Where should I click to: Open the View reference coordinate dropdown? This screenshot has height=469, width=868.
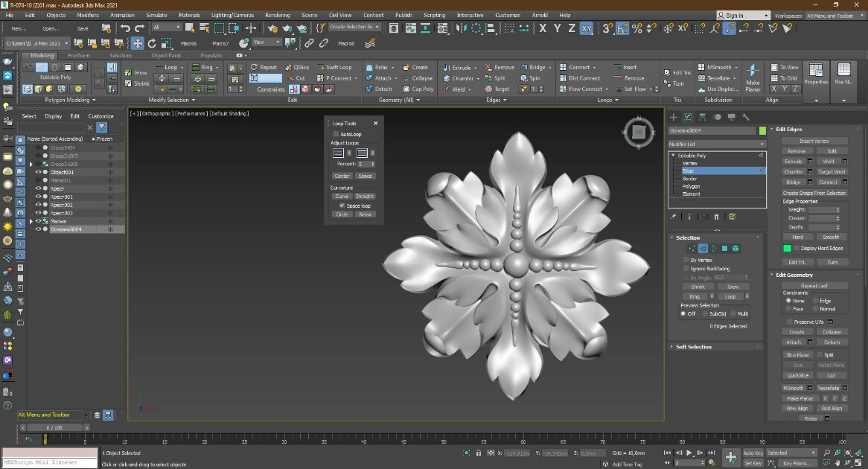pyautogui.click(x=267, y=42)
